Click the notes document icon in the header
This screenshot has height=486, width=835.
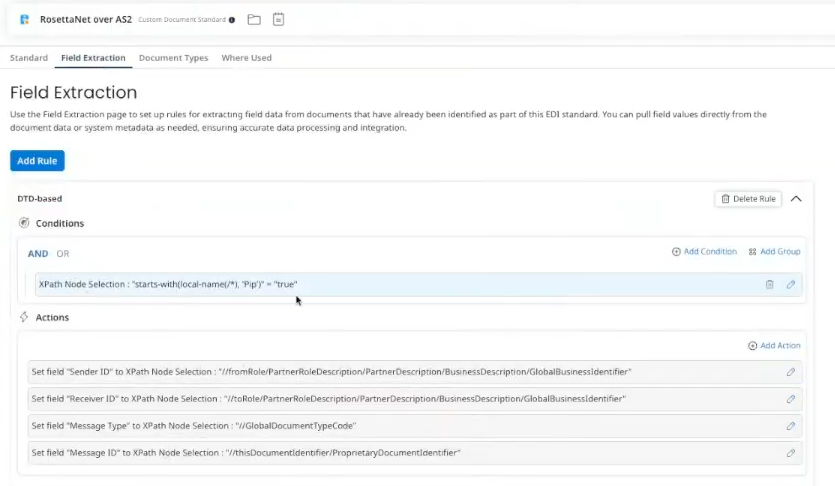(279, 20)
